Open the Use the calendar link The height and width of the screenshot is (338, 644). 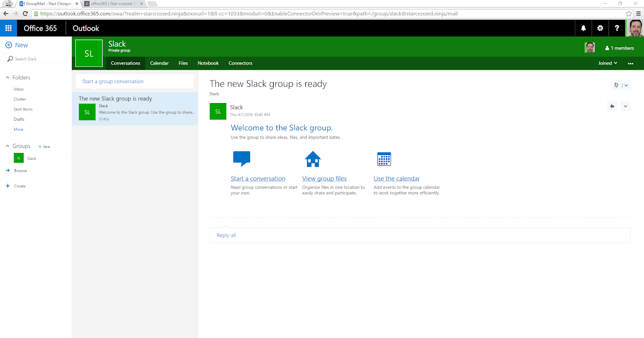[x=397, y=179]
